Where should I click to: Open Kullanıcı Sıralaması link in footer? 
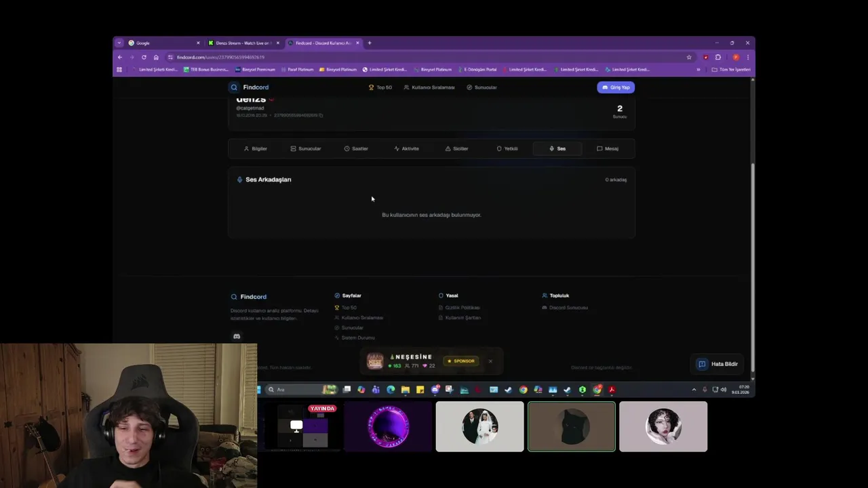pos(359,318)
